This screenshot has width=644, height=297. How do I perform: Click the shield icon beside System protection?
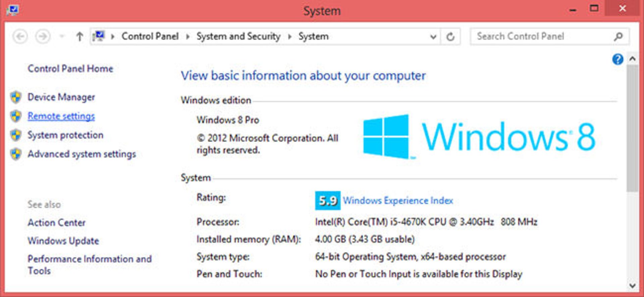(16, 135)
